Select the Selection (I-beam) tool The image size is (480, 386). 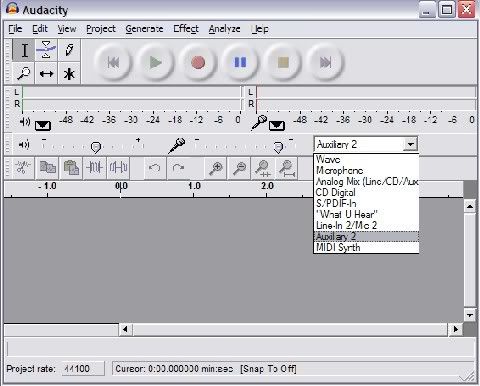click(24, 50)
